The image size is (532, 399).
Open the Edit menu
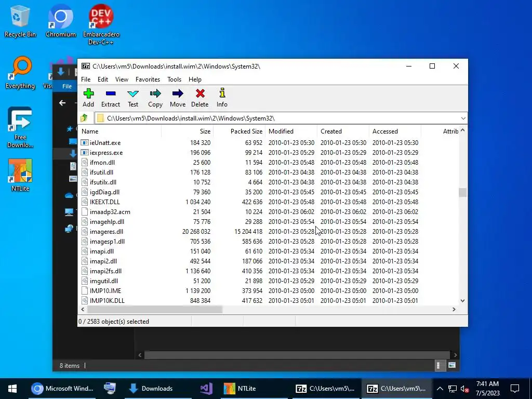(103, 79)
